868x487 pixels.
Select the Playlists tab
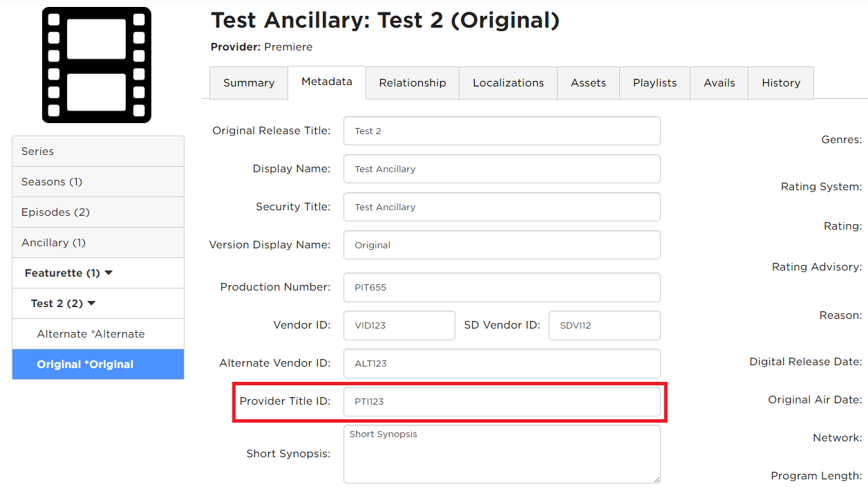pyautogui.click(x=655, y=83)
